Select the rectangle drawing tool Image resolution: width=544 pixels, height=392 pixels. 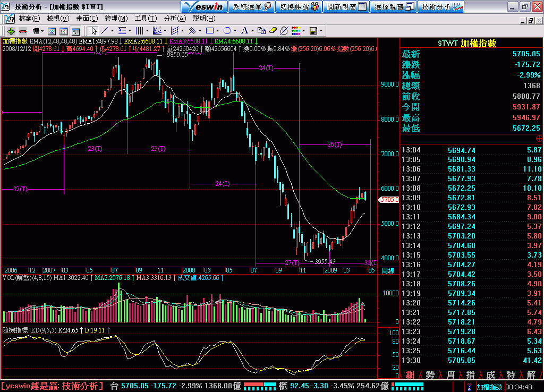(209, 31)
